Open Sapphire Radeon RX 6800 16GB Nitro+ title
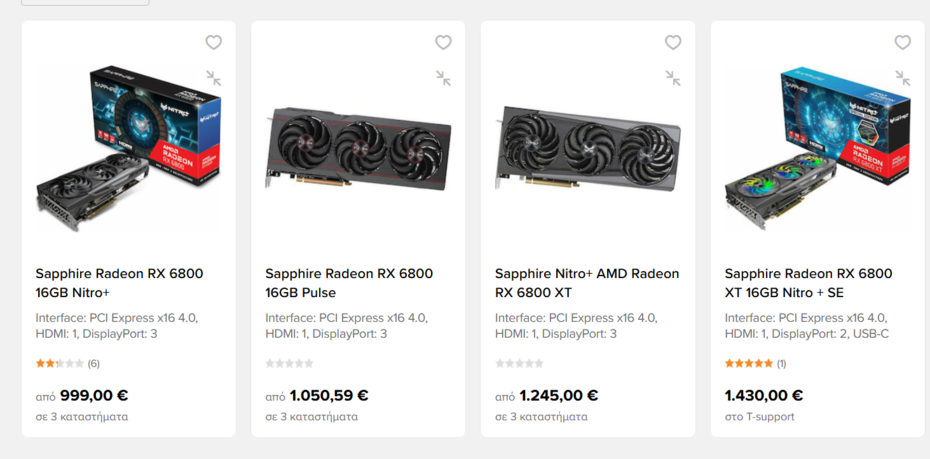The height and width of the screenshot is (459, 930). click(119, 283)
